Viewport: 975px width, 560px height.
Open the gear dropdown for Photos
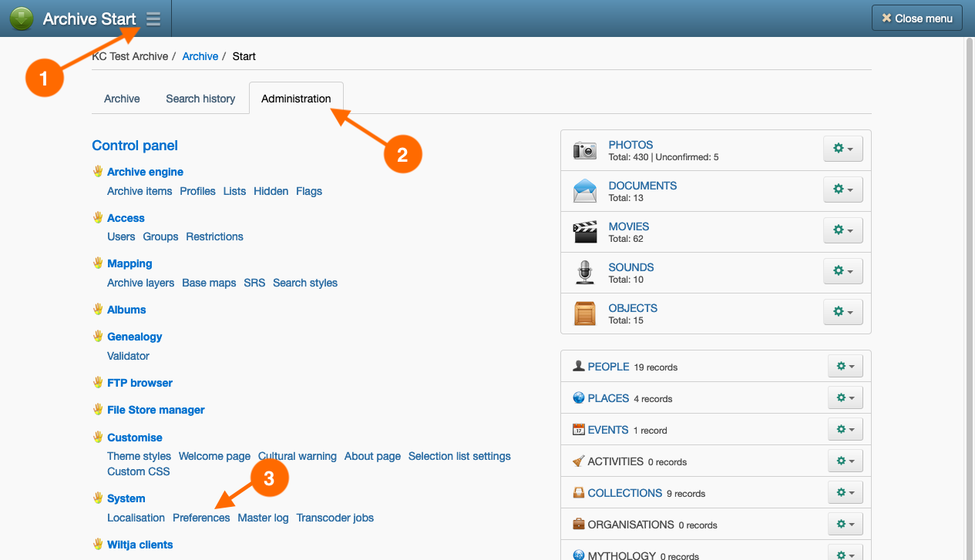(843, 149)
